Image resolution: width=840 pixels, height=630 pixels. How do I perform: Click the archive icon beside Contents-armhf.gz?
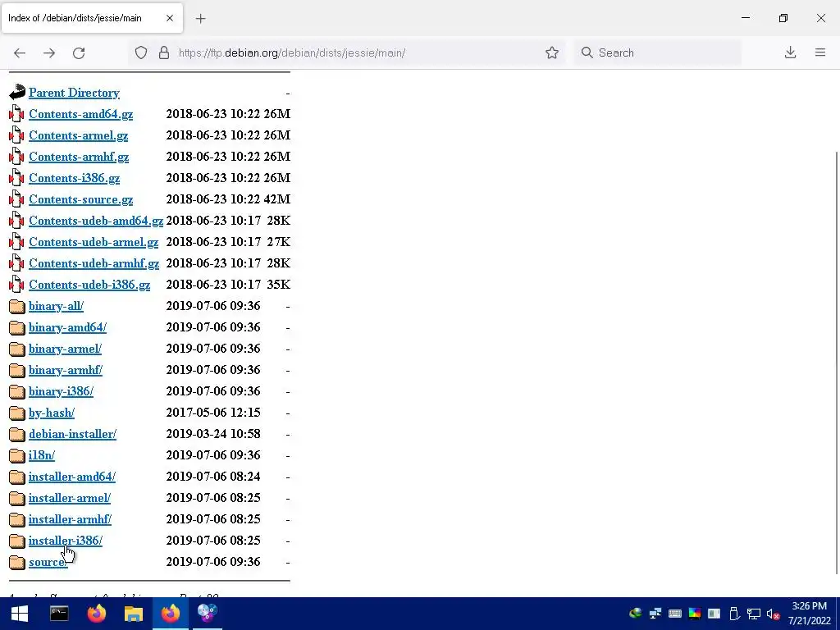click(x=16, y=157)
